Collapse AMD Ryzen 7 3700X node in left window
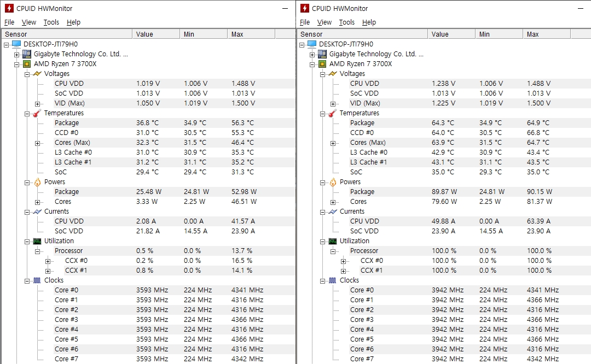This screenshot has height=364, width=591. (x=16, y=64)
